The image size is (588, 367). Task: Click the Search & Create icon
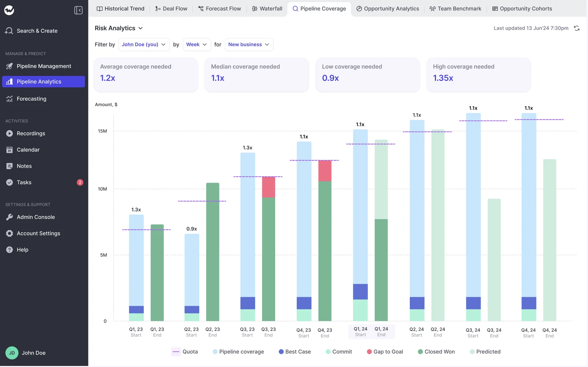9,31
